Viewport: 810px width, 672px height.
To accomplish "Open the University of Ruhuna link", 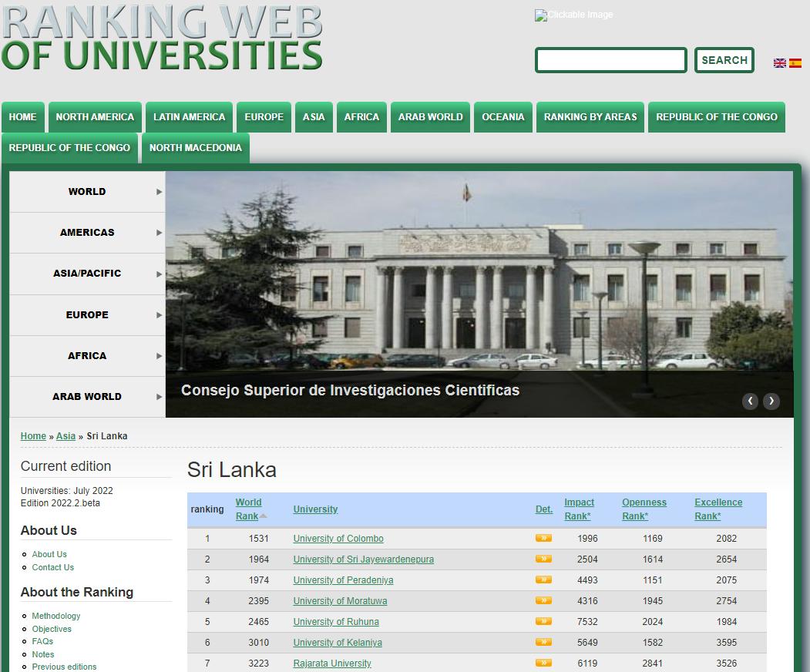I will click(x=336, y=621).
